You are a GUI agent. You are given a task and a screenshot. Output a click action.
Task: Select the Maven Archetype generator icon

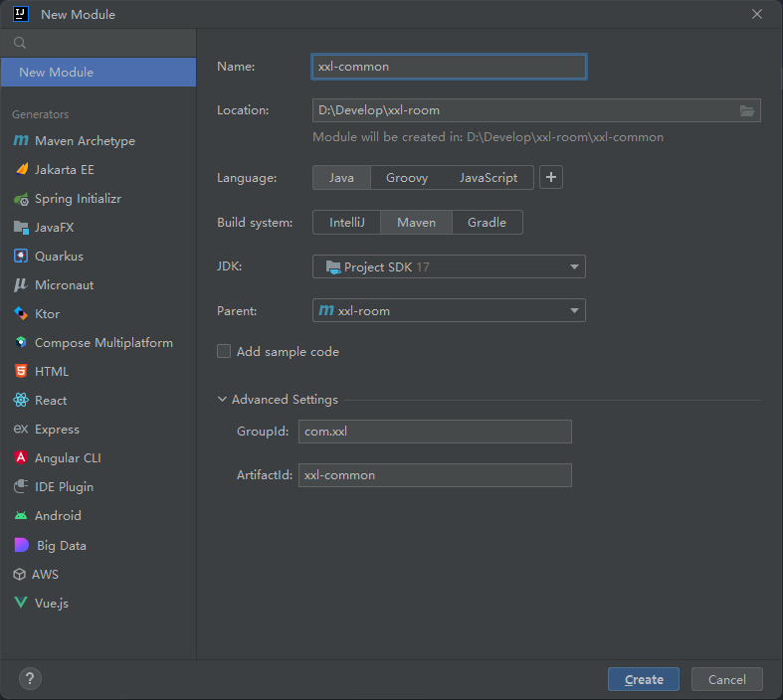[x=21, y=141]
